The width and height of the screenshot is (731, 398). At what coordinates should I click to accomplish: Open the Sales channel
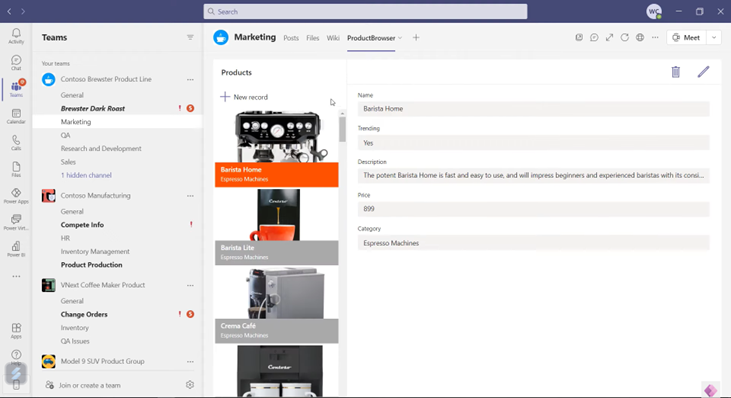68,162
